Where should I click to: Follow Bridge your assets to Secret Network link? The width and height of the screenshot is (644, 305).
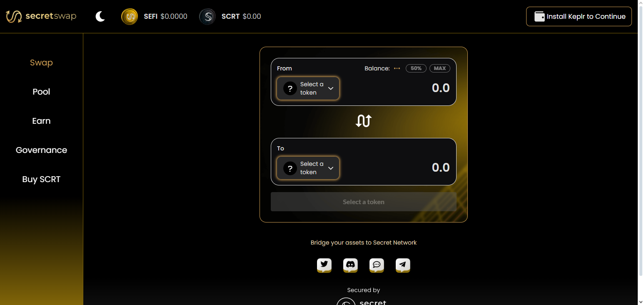click(x=363, y=242)
